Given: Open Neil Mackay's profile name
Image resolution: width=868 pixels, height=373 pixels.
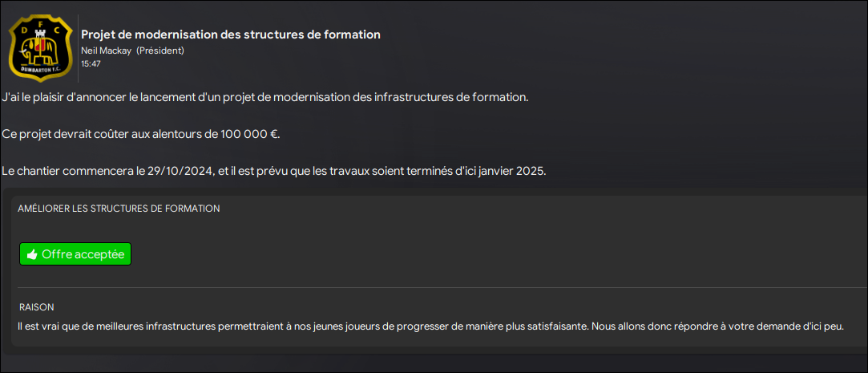Looking at the screenshot, I should [107, 51].
